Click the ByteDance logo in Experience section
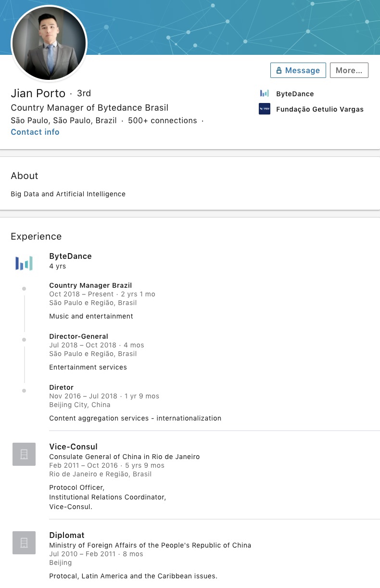 [x=24, y=263]
